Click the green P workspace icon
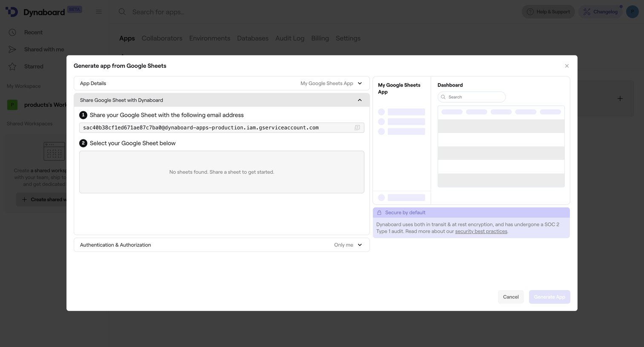Viewport: 644px width, 347px height. coord(12,105)
